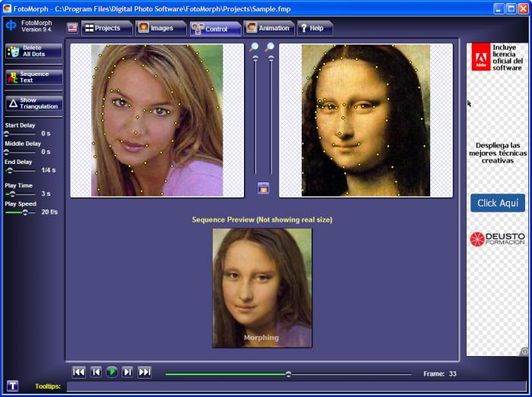Adjust the End Delay slider
The width and height of the screenshot is (532, 397).
click(21, 170)
